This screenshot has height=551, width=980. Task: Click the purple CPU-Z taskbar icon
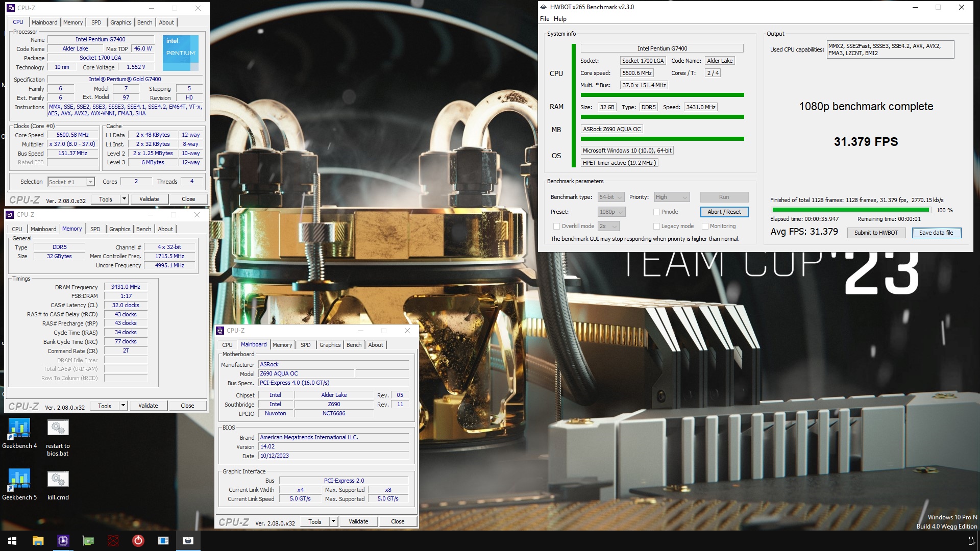[x=63, y=541]
